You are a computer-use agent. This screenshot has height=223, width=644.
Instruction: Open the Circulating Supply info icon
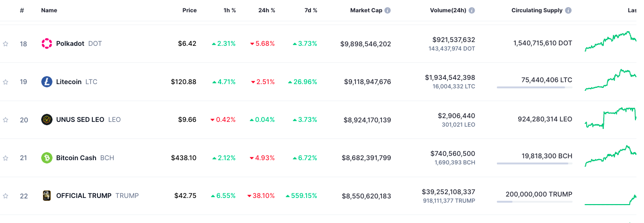point(568,10)
